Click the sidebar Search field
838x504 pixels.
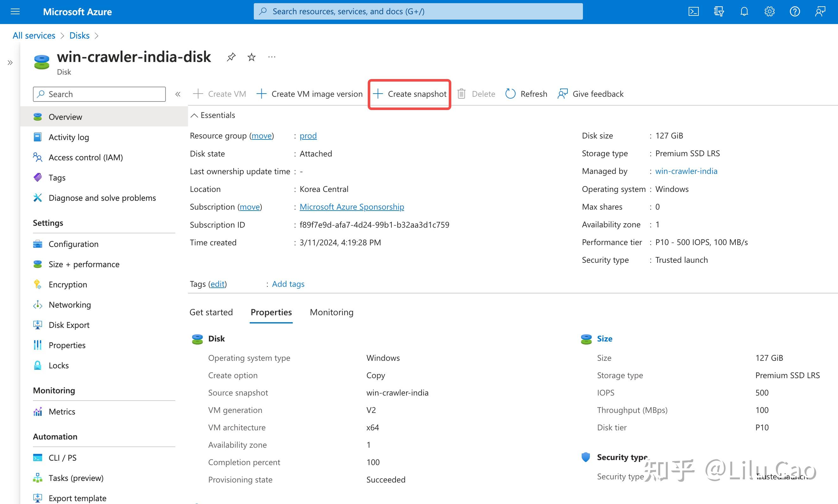(x=99, y=94)
